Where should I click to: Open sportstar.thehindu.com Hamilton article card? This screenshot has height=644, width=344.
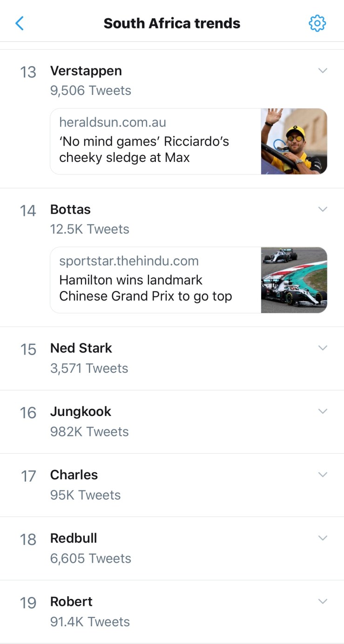click(x=155, y=280)
